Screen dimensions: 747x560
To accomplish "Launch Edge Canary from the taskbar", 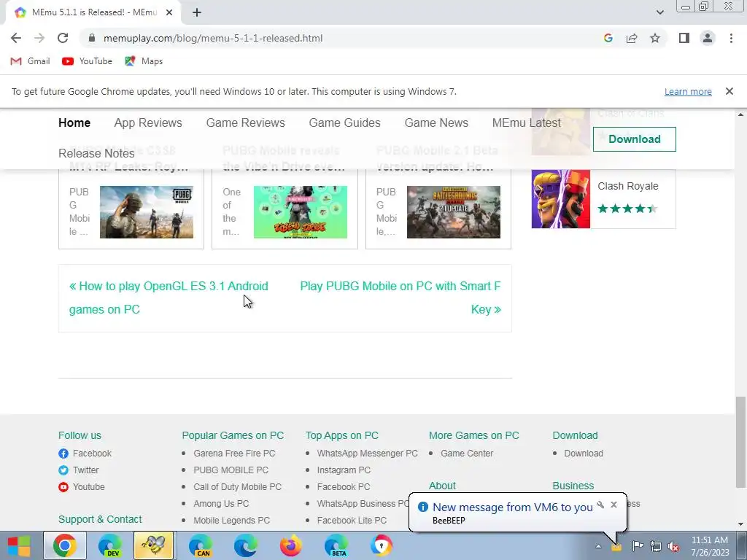I will [201, 545].
